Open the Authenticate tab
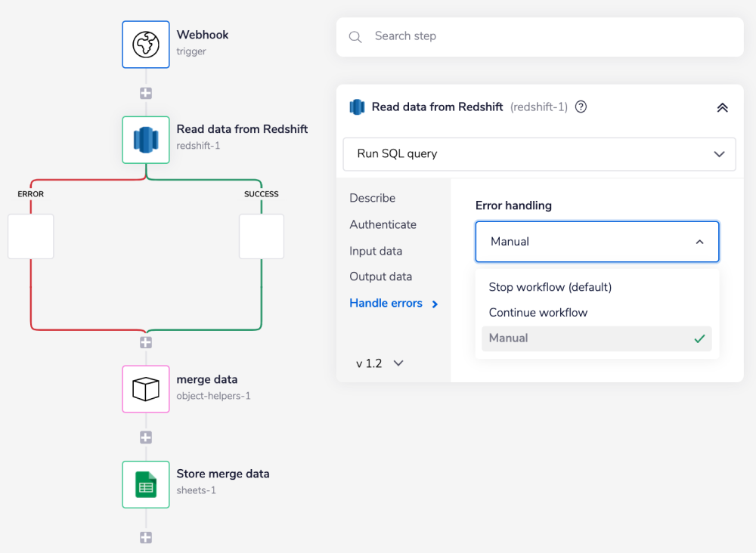756x553 pixels. point(383,224)
